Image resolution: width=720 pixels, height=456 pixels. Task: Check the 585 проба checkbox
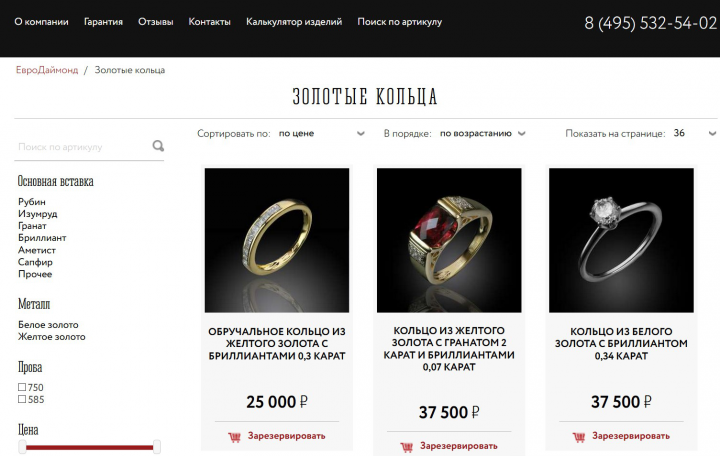[x=22, y=399]
